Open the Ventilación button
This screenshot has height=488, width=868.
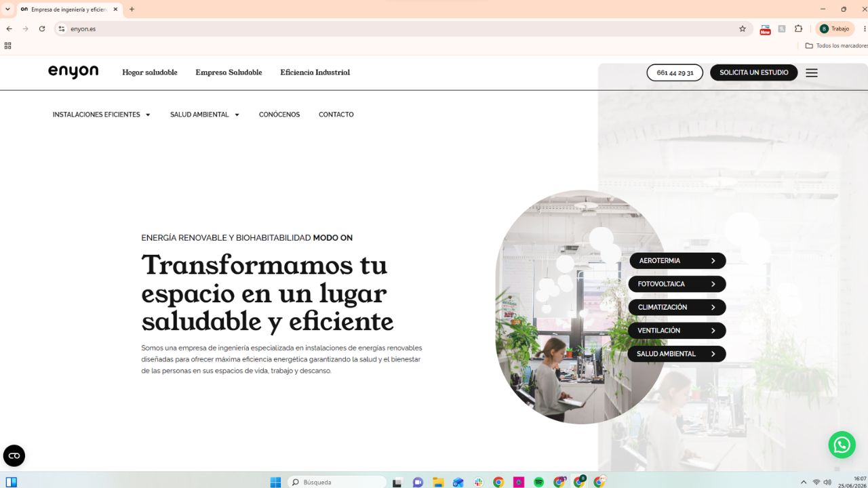coord(677,331)
